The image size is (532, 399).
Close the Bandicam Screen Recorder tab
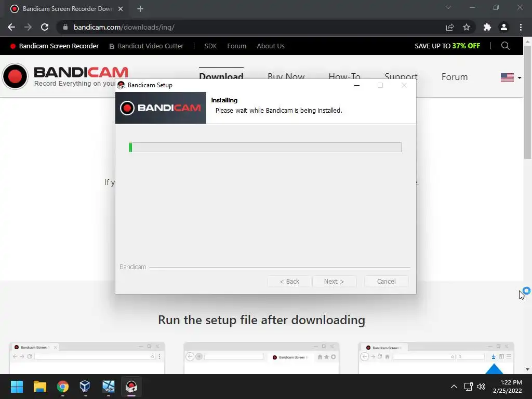coord(121,9)
